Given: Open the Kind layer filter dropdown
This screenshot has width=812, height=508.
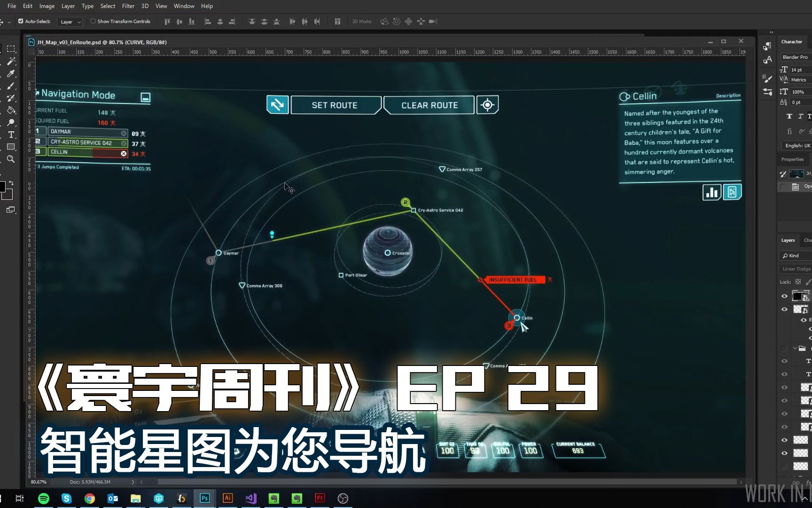Looking at the screenshot, I should coord(795,255).
